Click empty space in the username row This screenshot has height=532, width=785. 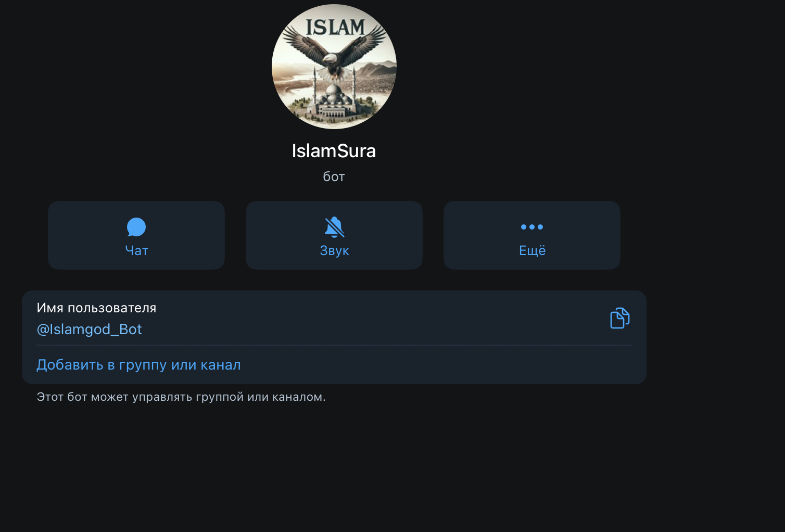click(375, 318)
